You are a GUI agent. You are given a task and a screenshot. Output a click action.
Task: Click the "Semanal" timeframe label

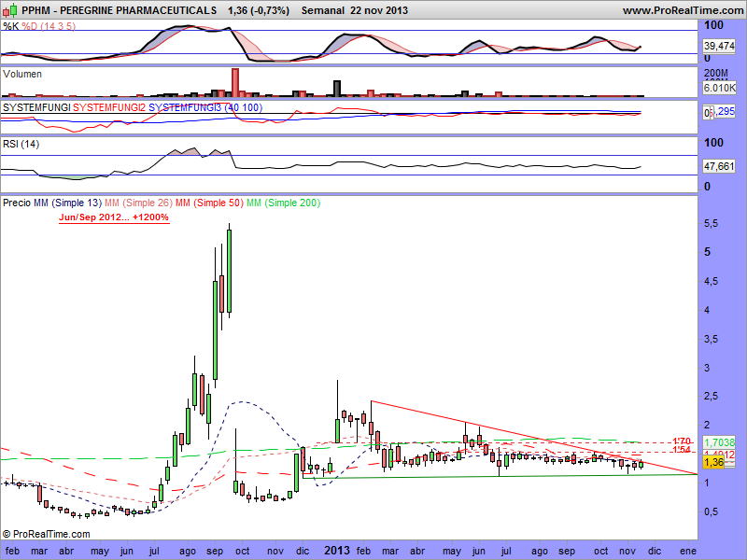pos(322,10)
